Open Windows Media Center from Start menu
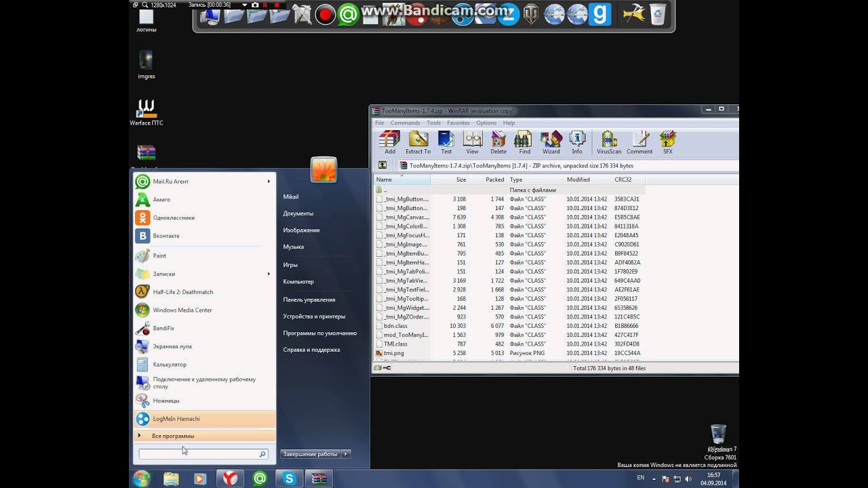868x488 pixels. [203, 310]
